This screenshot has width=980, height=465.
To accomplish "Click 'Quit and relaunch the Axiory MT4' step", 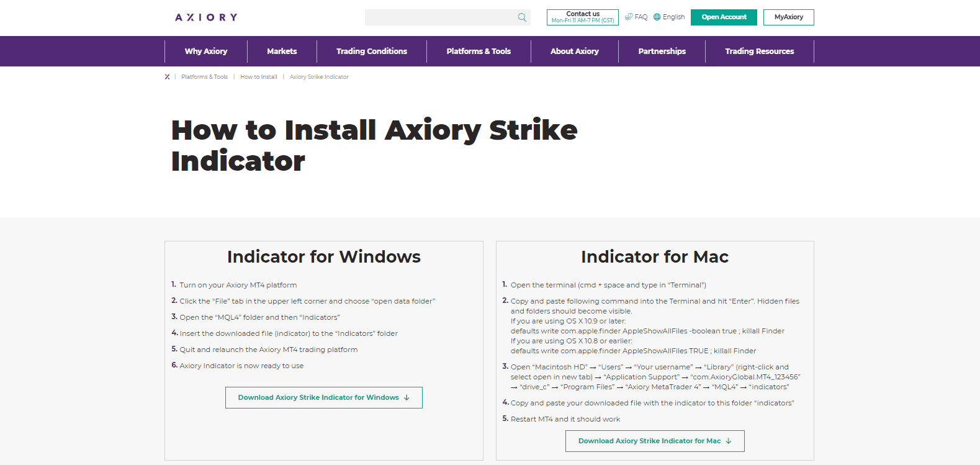I will [269, 350].
